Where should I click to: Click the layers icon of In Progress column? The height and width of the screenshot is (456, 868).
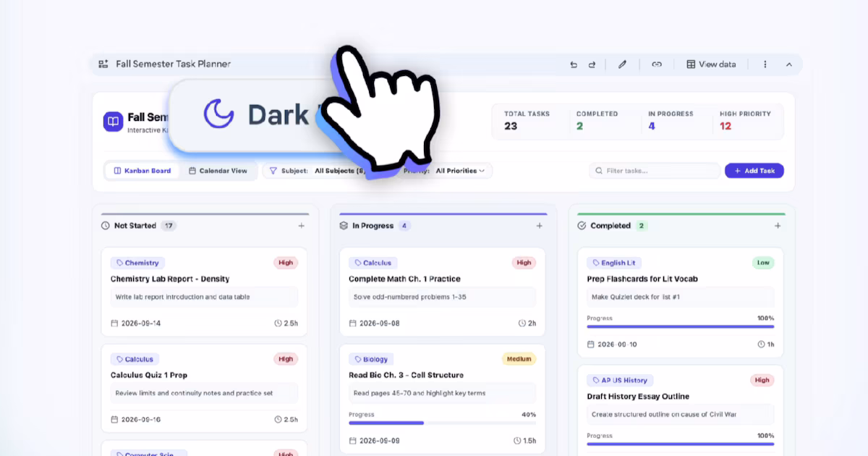coord(344,226)
